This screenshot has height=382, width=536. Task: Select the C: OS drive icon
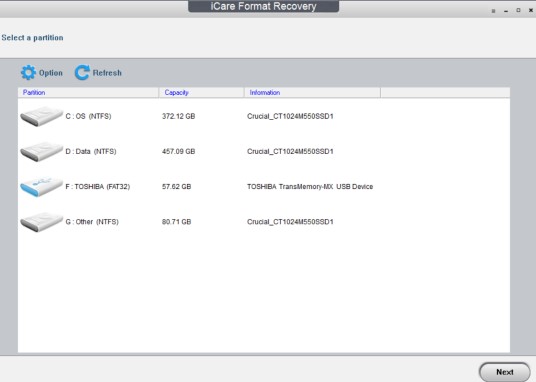click(41, 116)
